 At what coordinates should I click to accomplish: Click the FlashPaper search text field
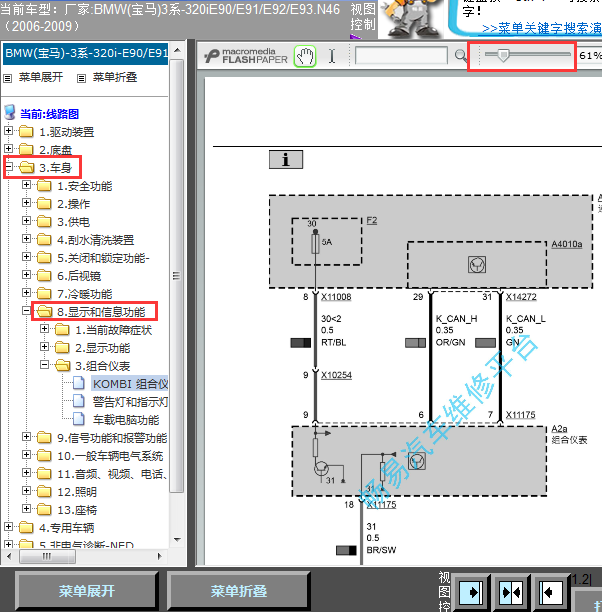tap(401, 55)
